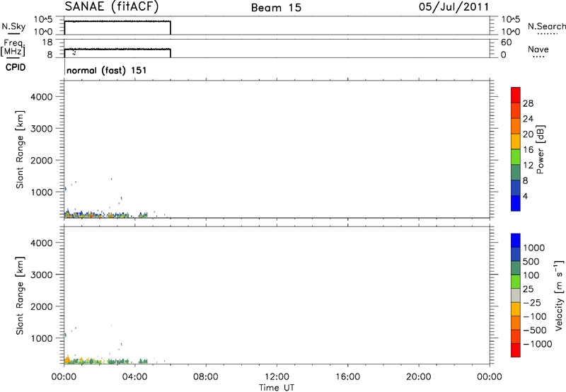566x392 pixels.
Task: Select the 16 label on Power colorbar
Action: tap(528, 150)
